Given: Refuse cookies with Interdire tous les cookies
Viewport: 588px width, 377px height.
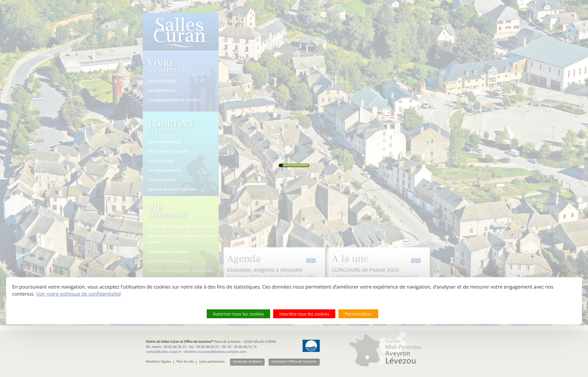Looking at the screenshot, I should pyautogui.click(x=304, y=314).
